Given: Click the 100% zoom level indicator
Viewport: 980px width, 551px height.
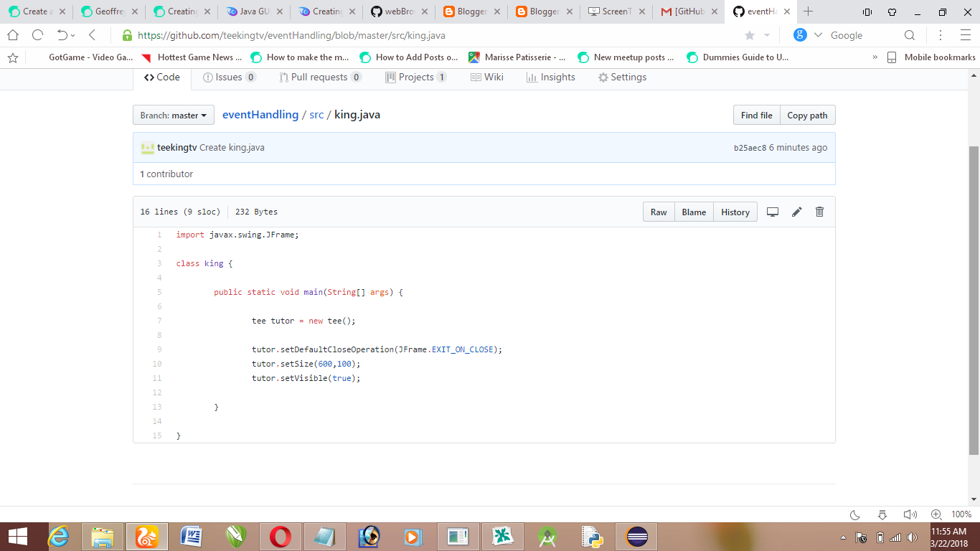Looking at the screenshot, I should 961,514.
